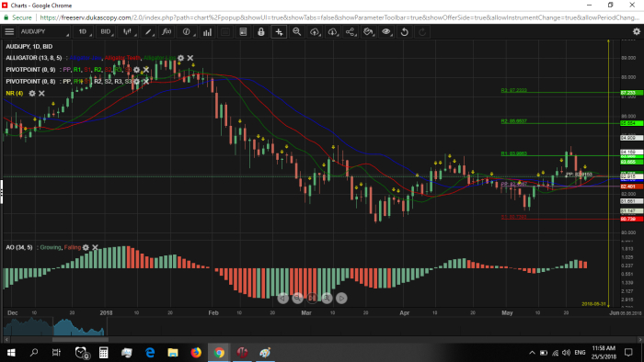644x362 pixels.
Task: Select the crosshair cursor tool
Action: [x=279, y=31]
